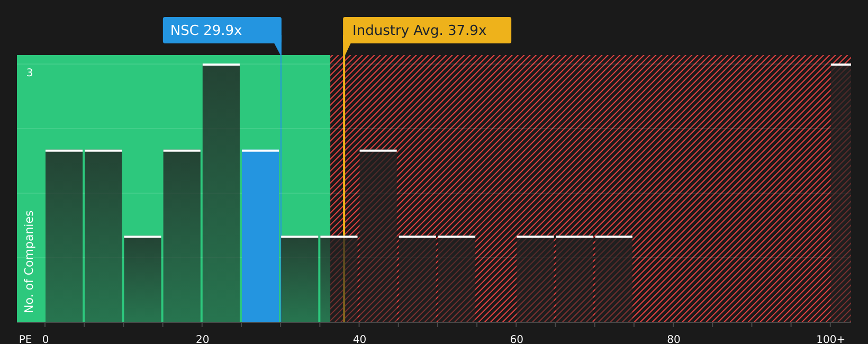Image resolution: width=868 pixels, height=344 pixels.
Task: Click the bar at PE 65-70
Action: [574, 279]
